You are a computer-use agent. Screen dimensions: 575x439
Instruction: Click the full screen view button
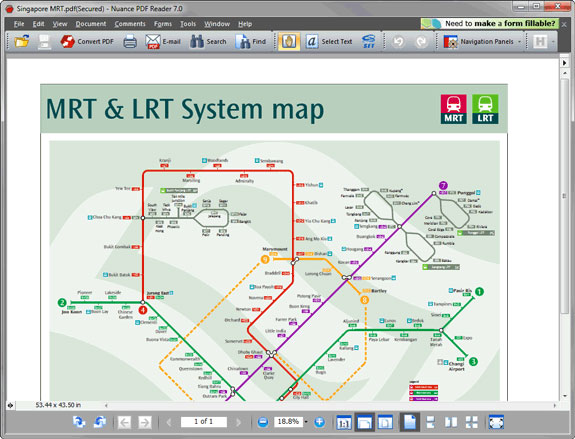[x=496, y=422]
